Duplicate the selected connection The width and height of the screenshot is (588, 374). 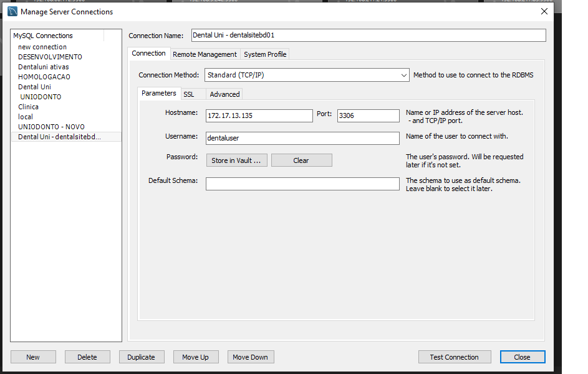(141, 357)
